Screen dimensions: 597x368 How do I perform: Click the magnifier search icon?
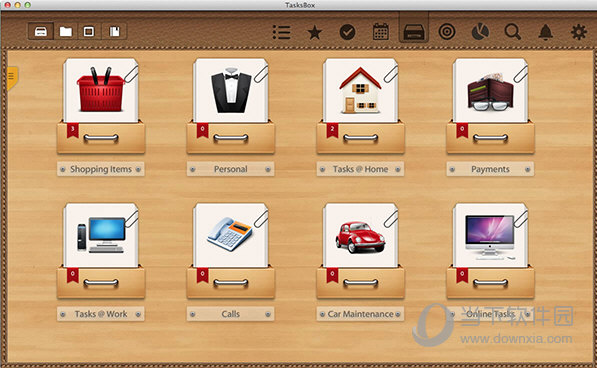pyautogui.click(x=513, y=32)
